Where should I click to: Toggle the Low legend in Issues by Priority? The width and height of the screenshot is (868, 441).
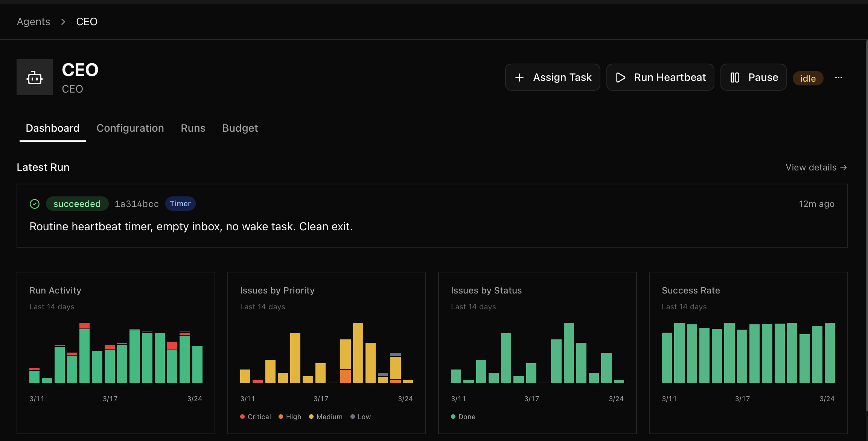(x=361, y=417)
